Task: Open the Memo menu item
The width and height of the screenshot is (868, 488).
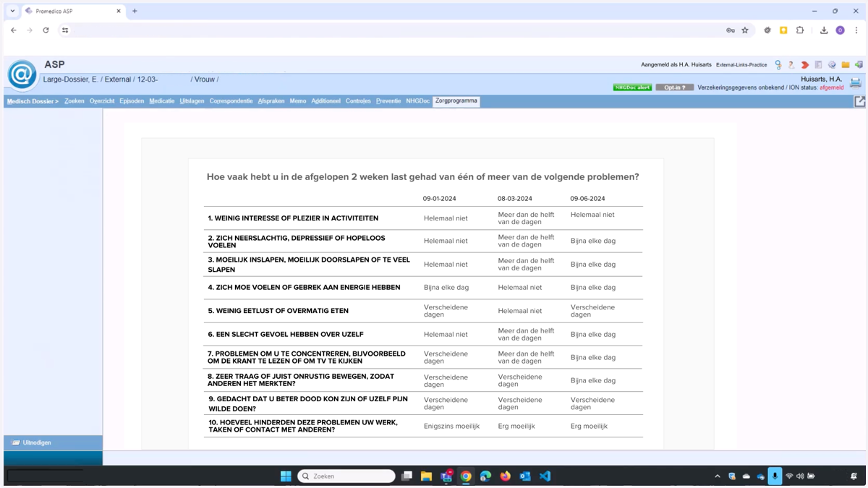Action: click(x=298, y=101)
